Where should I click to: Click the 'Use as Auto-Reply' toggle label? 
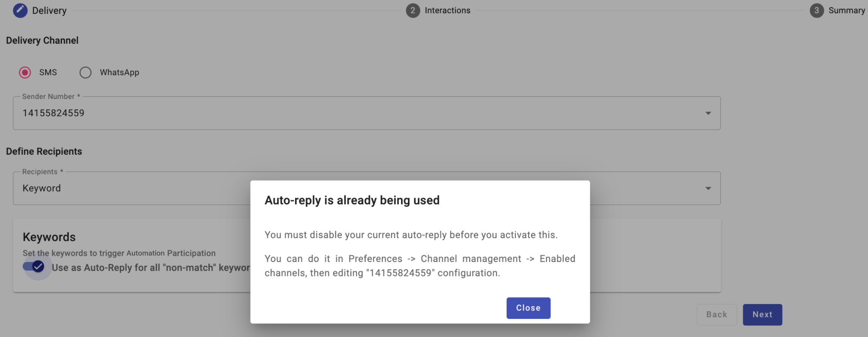coord(151,268)
